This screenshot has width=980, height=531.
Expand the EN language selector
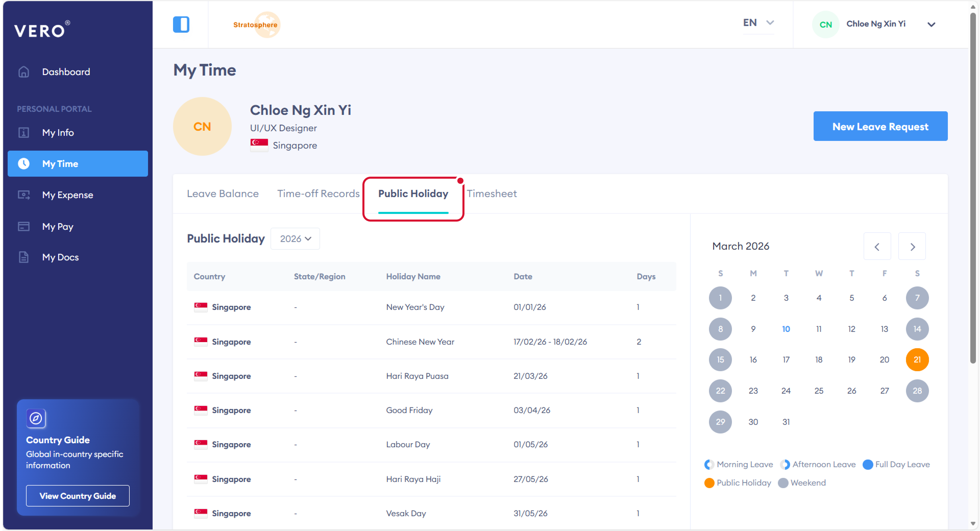point(758,23)
